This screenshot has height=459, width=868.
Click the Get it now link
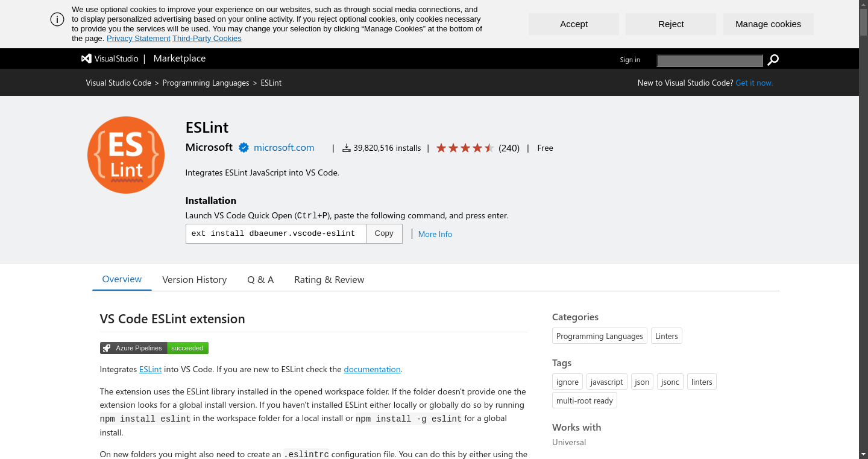[x=754, y=83]
